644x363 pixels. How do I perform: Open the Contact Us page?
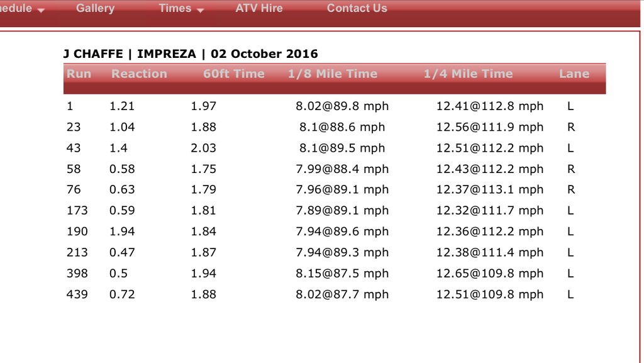[x=357, y=8]
